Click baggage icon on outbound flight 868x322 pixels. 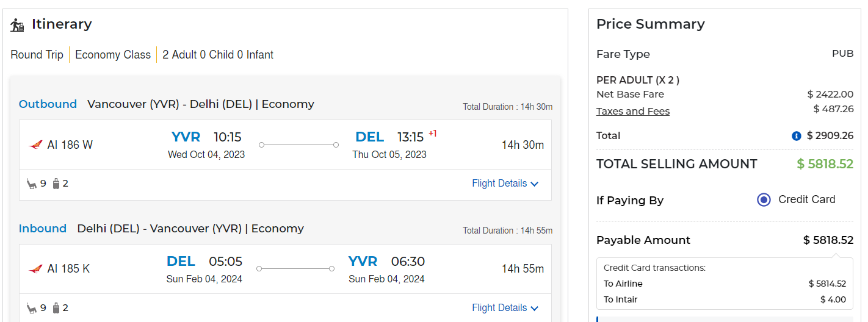tap(56, 183)
